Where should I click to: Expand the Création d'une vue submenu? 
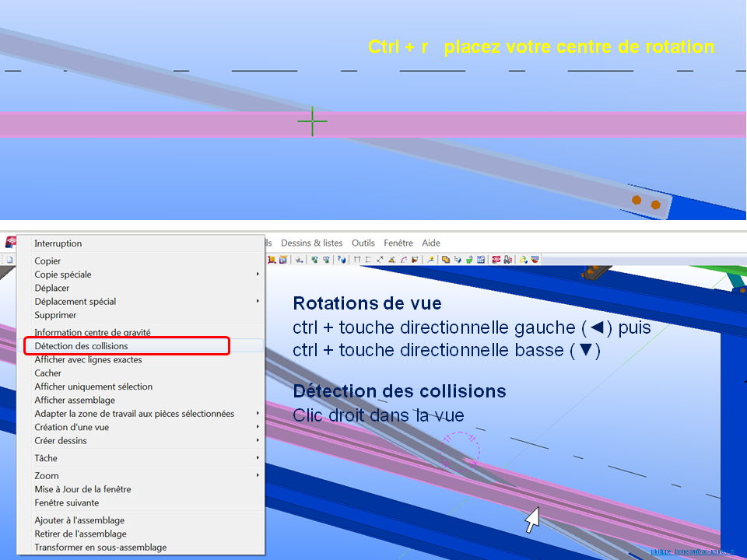141,427
